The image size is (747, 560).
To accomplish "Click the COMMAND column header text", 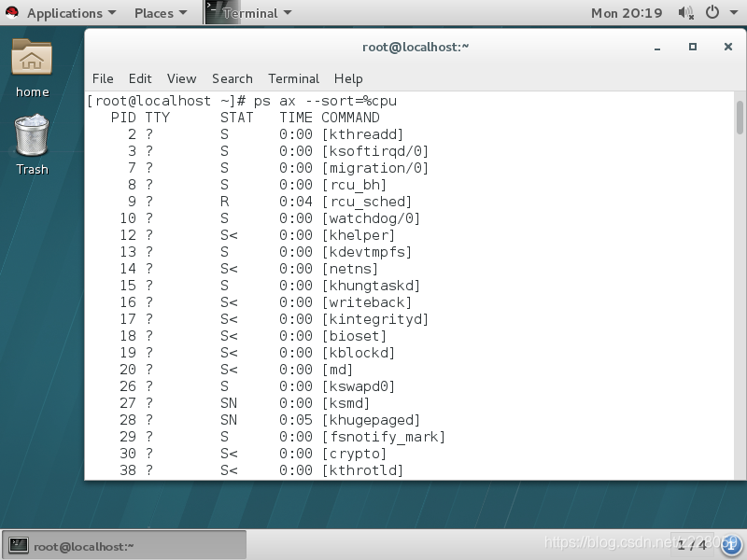I will point(351,118).
